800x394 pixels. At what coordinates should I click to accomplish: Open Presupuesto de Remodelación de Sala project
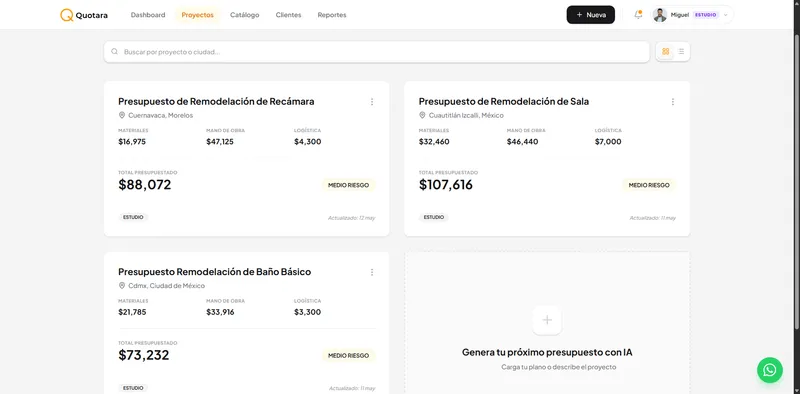[x=504, y=101]
